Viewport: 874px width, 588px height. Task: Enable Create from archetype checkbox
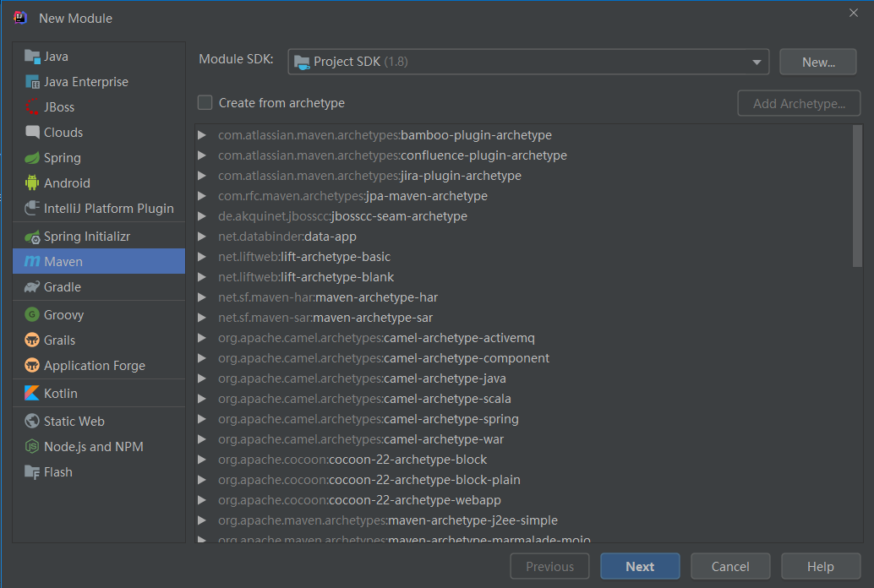coord(205,102)
